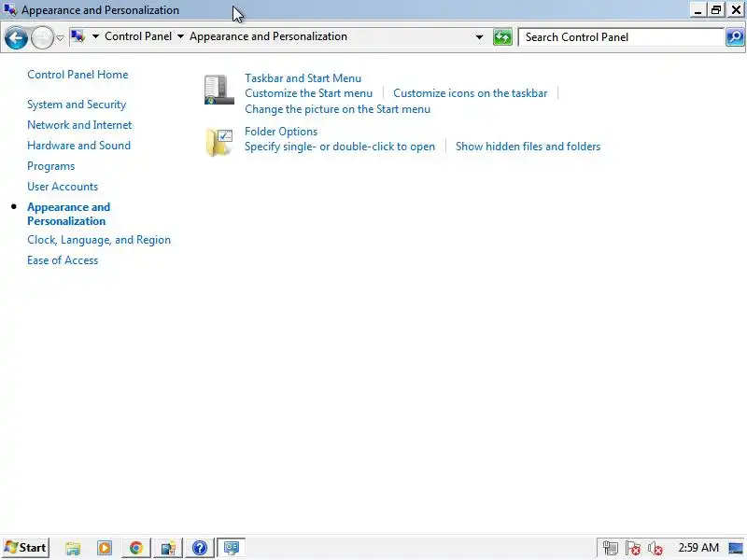Click the search magnifier button

tap(735, 37)
